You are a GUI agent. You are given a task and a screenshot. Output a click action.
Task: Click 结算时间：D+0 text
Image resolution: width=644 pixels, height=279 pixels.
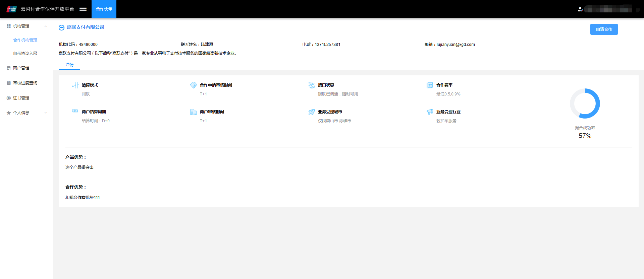point(96,121)
